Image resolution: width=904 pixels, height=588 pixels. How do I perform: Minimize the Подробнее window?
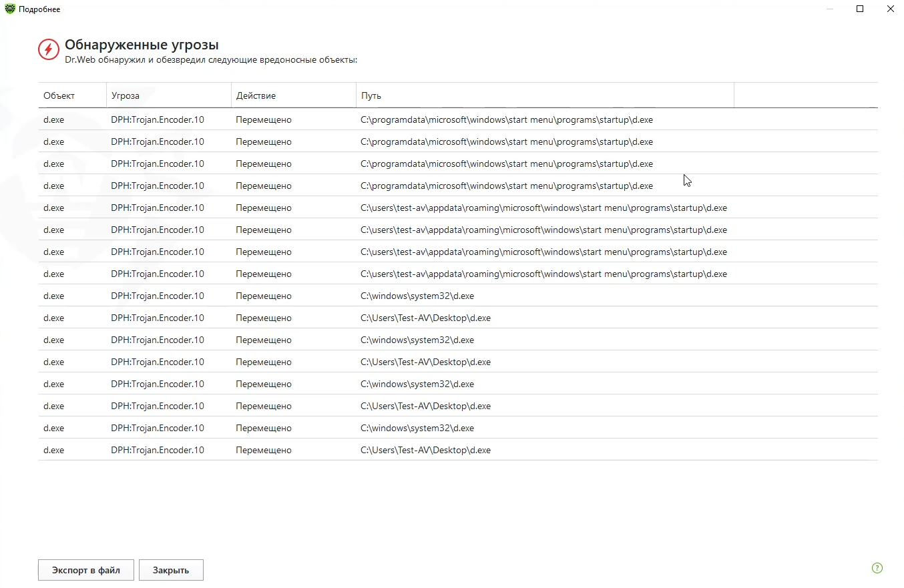829,9
